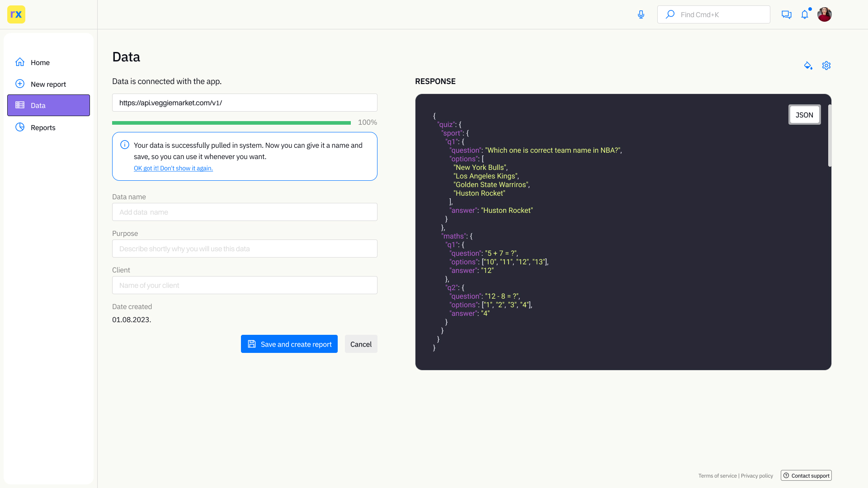Click the New report plus icon
The width and height of the screenshot is (868, 488).
pyautogui.click(x=20, y=84)
